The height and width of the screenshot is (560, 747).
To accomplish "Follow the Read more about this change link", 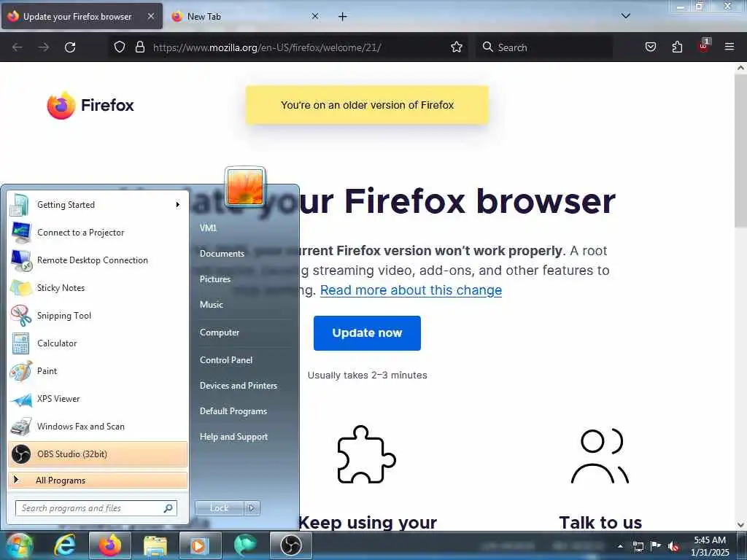I will tap(411, 290).
